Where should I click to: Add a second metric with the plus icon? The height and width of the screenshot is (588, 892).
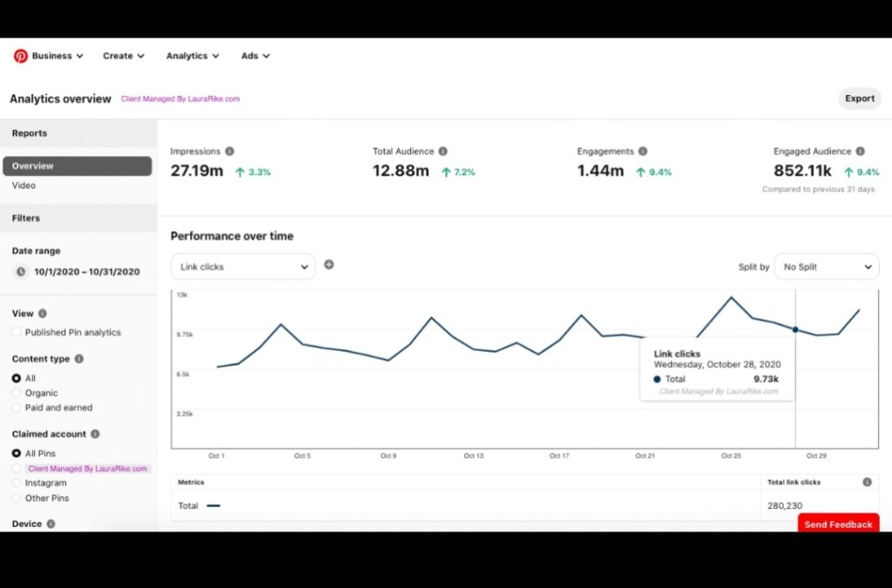click(329, 263)
